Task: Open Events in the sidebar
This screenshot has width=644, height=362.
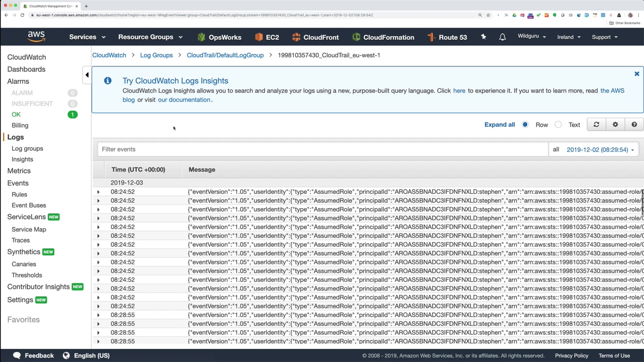Action: coord(18,183)
